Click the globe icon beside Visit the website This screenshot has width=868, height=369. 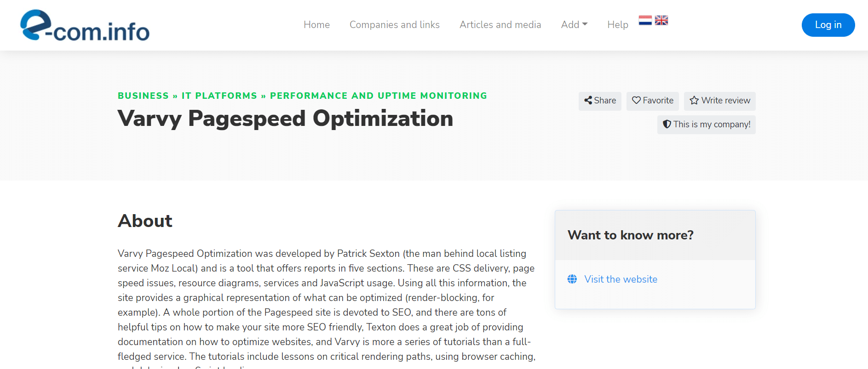(572, 279)
